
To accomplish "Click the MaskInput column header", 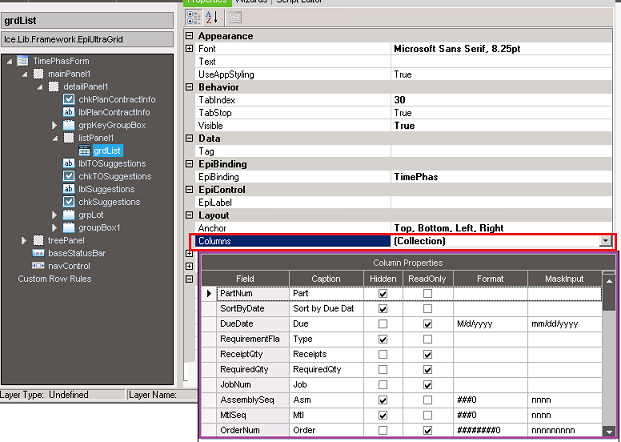I will point(564,279).
